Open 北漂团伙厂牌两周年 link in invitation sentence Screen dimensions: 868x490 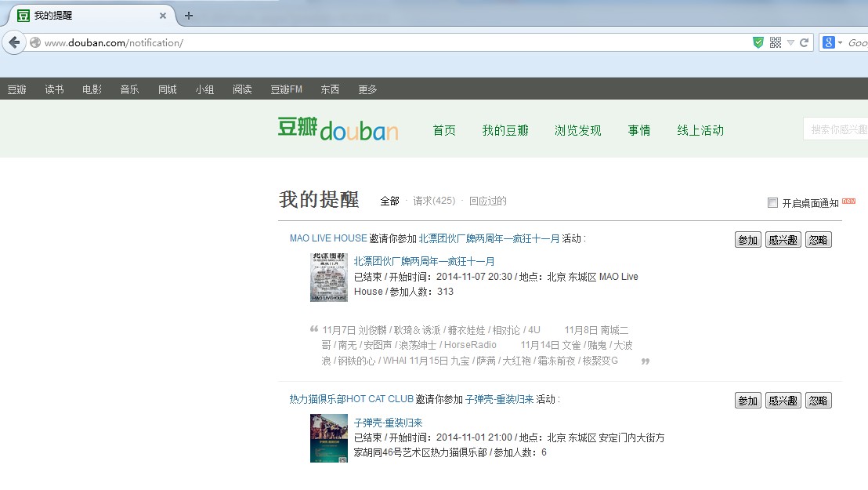click(489, 238)
